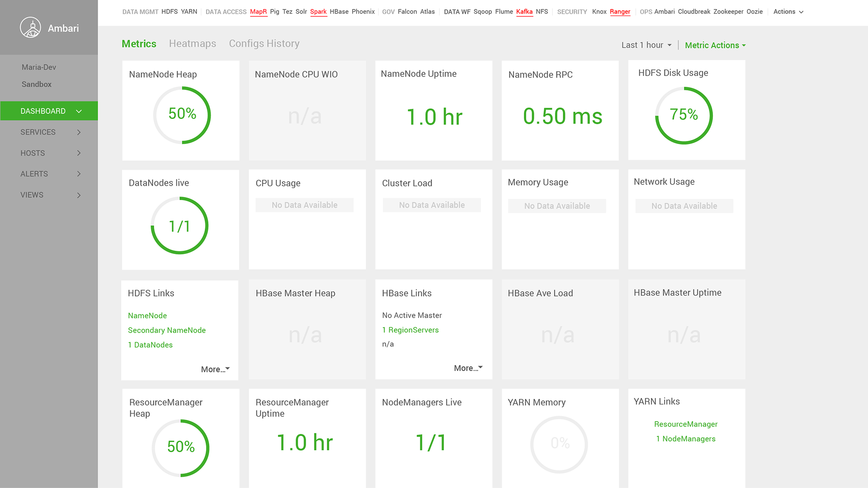Click No Active Master text in HBase Links
The image size is (868, 488).
[x=412, y=315]
